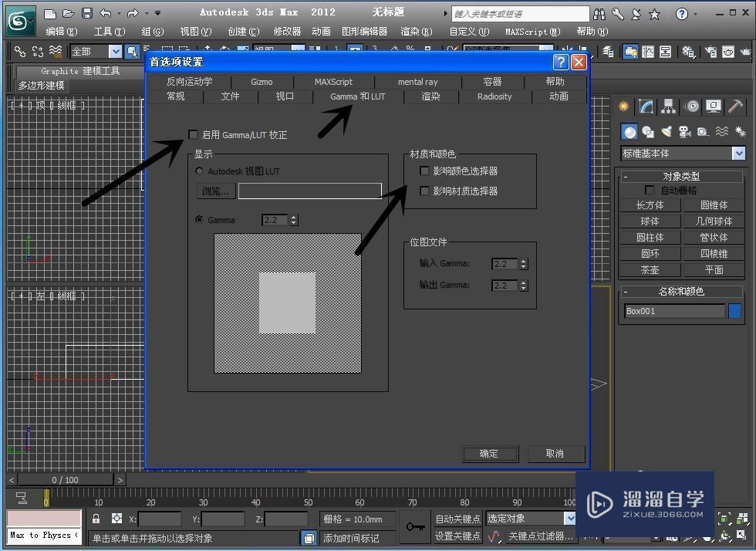
Task: Open the Create panel (sun icon)
Action: pyautogui.click(x=623, y=106)
